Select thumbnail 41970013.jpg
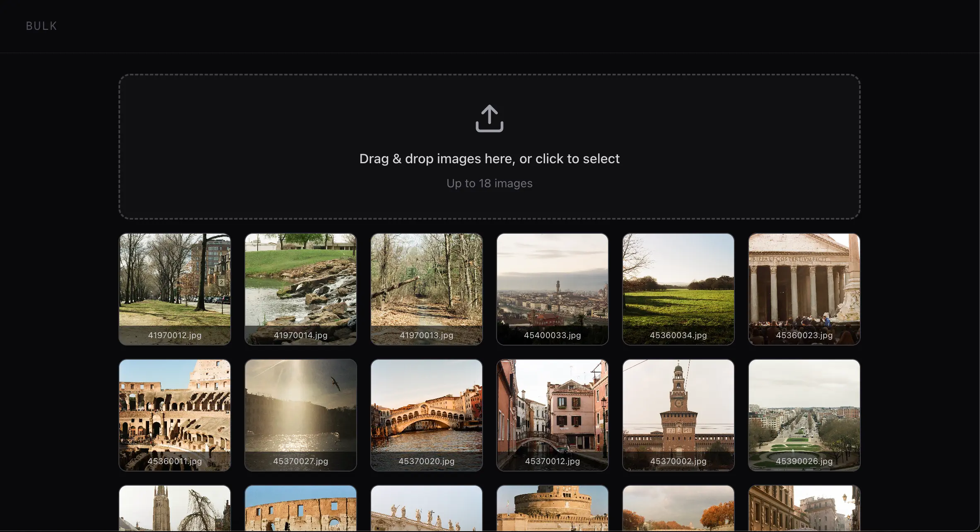Viewport: 980px width, 532px height. (426, 289)
